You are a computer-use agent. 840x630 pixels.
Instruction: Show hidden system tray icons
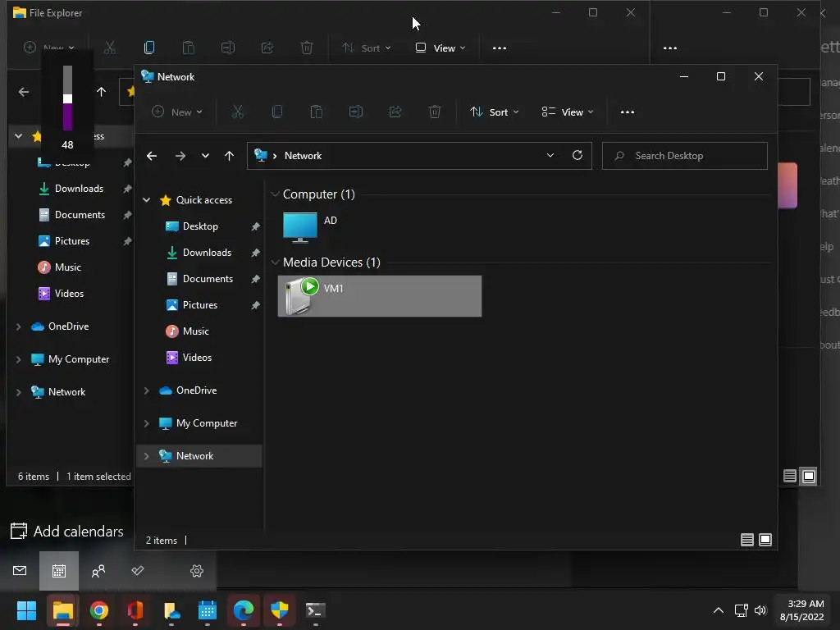tap(719, 610)
